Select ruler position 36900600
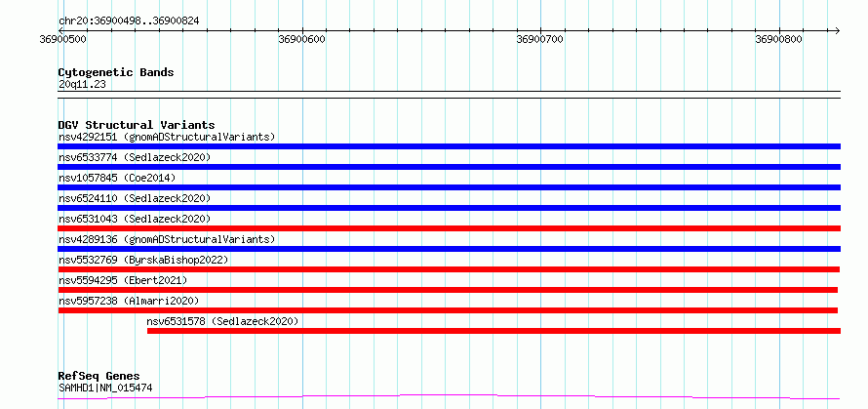The image size is (868, 409). [x=302, y=39]
